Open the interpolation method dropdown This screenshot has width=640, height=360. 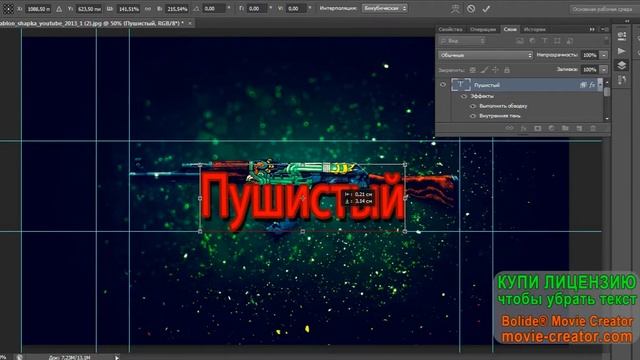tap(384, 8)
